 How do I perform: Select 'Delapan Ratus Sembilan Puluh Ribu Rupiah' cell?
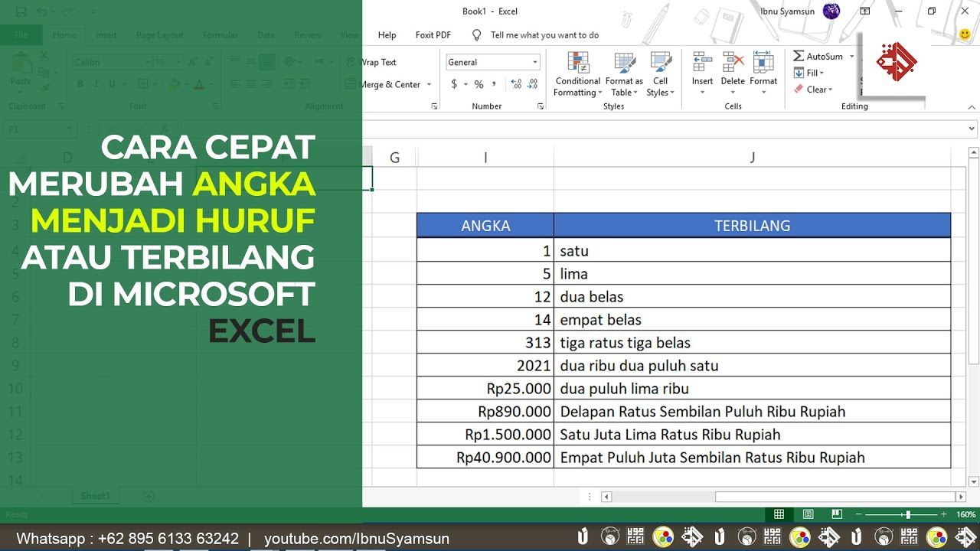[753, 411]
